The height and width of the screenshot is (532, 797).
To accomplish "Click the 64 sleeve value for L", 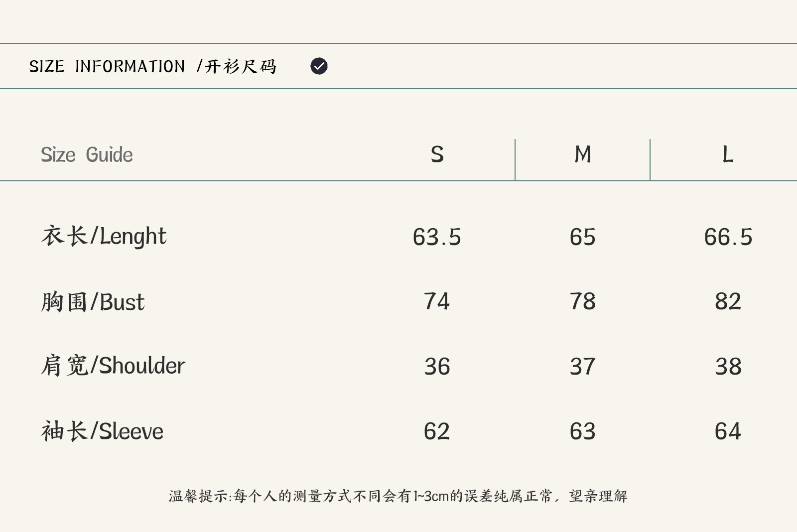I will click(728, 431).
